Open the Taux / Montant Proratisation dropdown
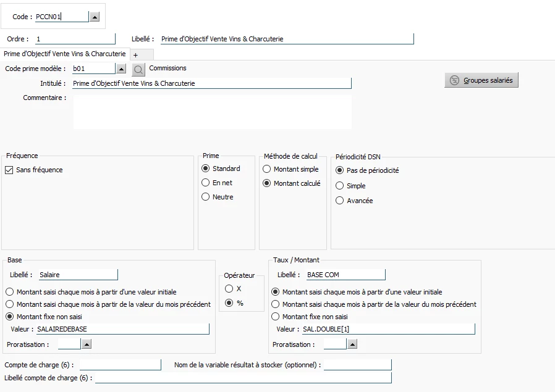 point(352,344)
